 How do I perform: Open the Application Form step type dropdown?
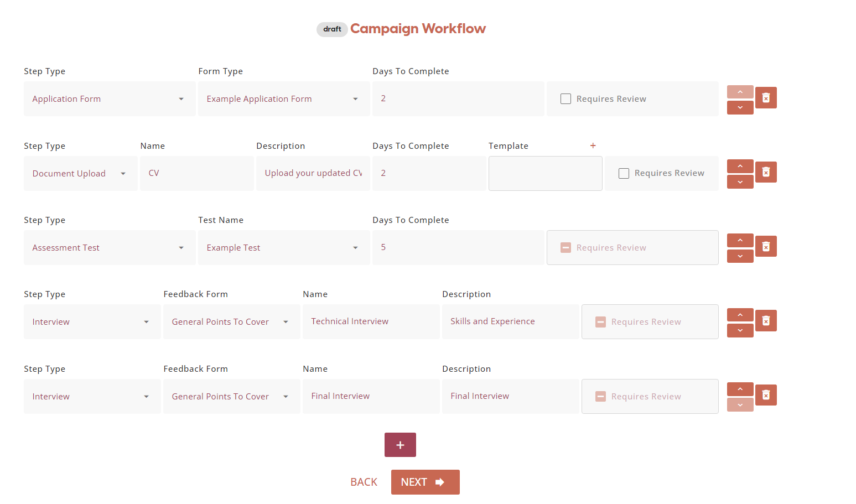[109, 99]
